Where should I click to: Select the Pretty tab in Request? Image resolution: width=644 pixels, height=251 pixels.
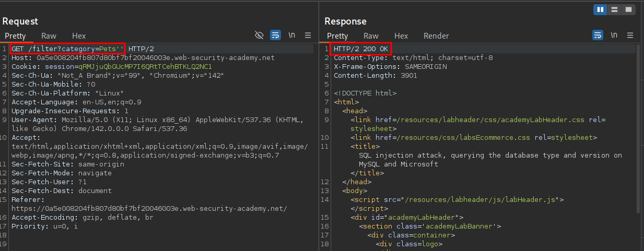[15, 36]
